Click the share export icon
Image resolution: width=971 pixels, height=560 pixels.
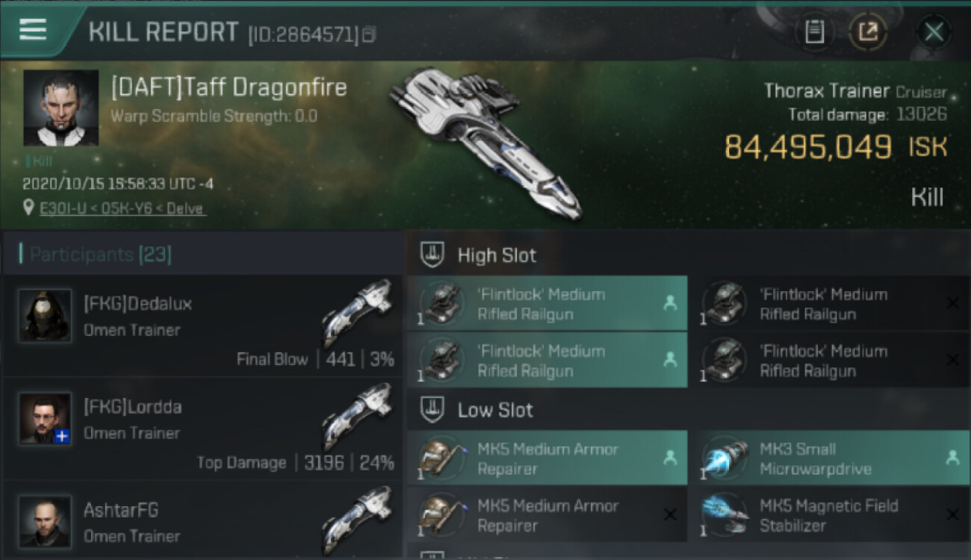pyautogui.click(x=867, y=32)
